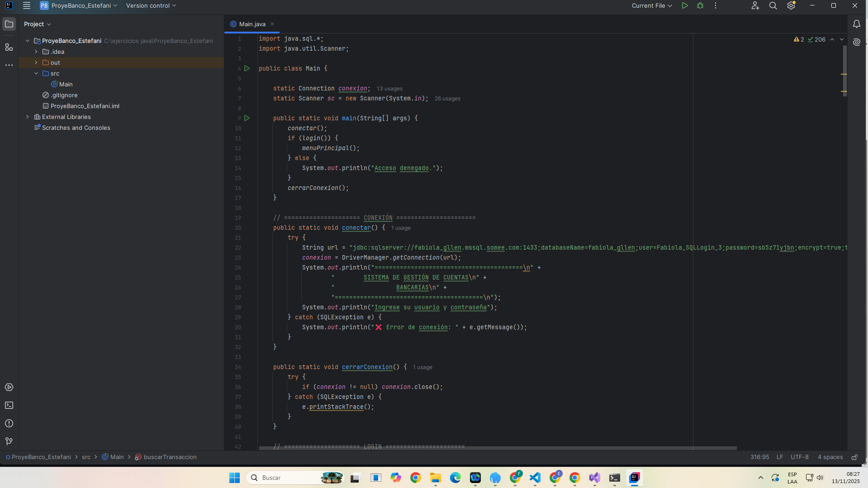Click the 13 usages hint for conexion

click(x=389, y=89)
